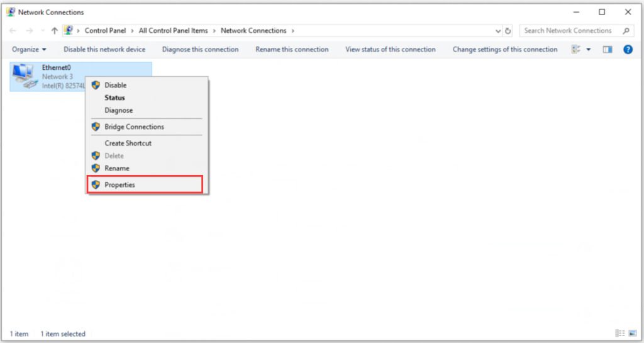The width and height of the screenshot is (644, 343).
Task: Switch to large icons view in status bar
Action: click(x=633, y=333)
